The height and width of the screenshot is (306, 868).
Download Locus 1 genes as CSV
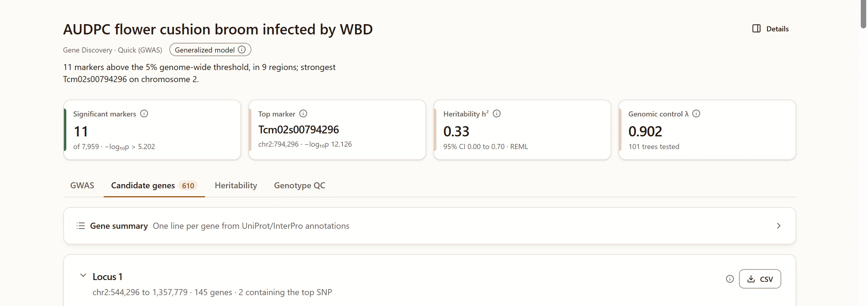point(760,279)
